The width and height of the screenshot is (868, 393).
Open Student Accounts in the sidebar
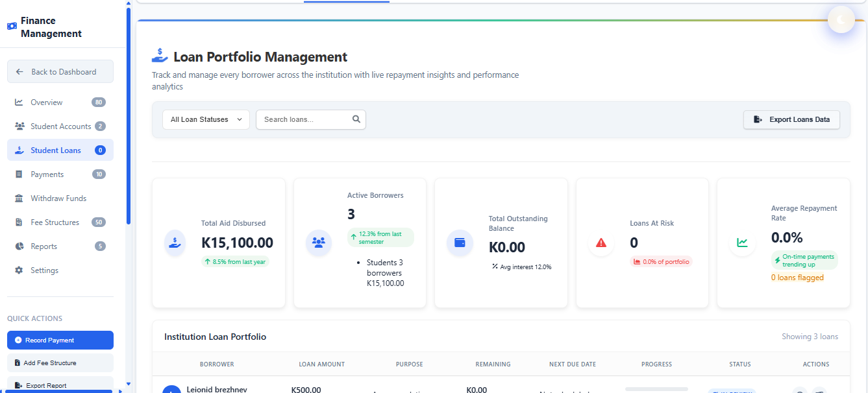(x=60, y=126)
